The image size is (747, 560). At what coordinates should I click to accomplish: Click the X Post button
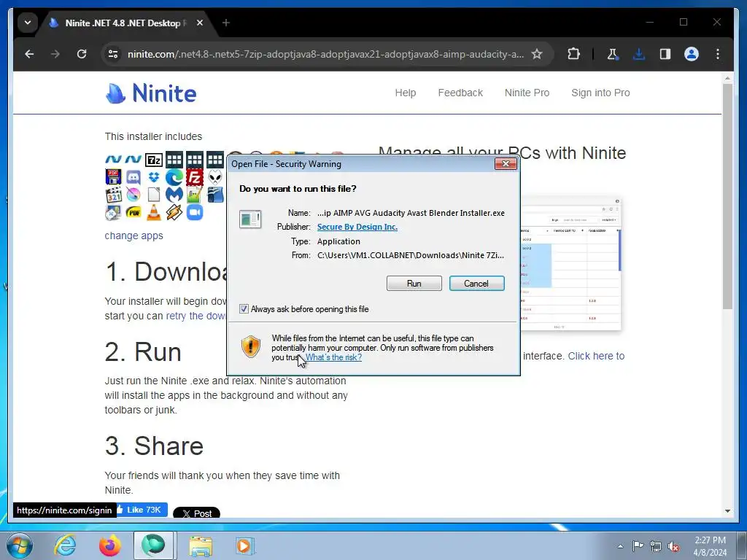click(x=196, y=513)
